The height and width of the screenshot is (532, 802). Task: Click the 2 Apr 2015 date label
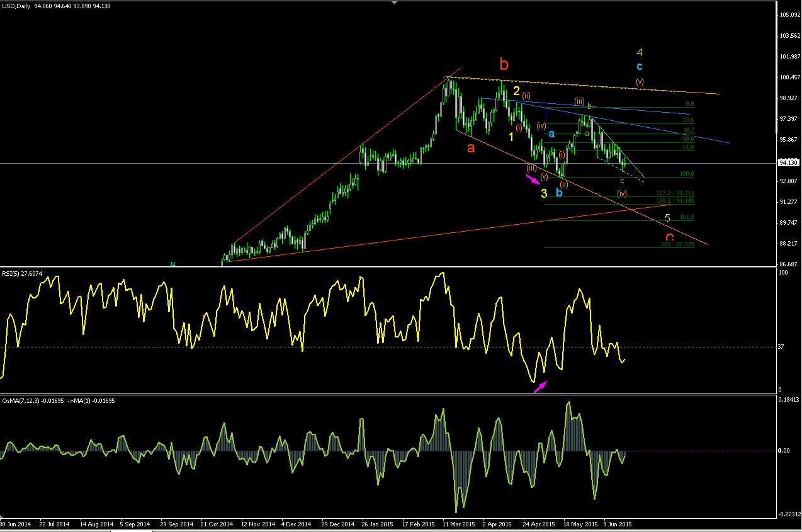coord(498,524)
